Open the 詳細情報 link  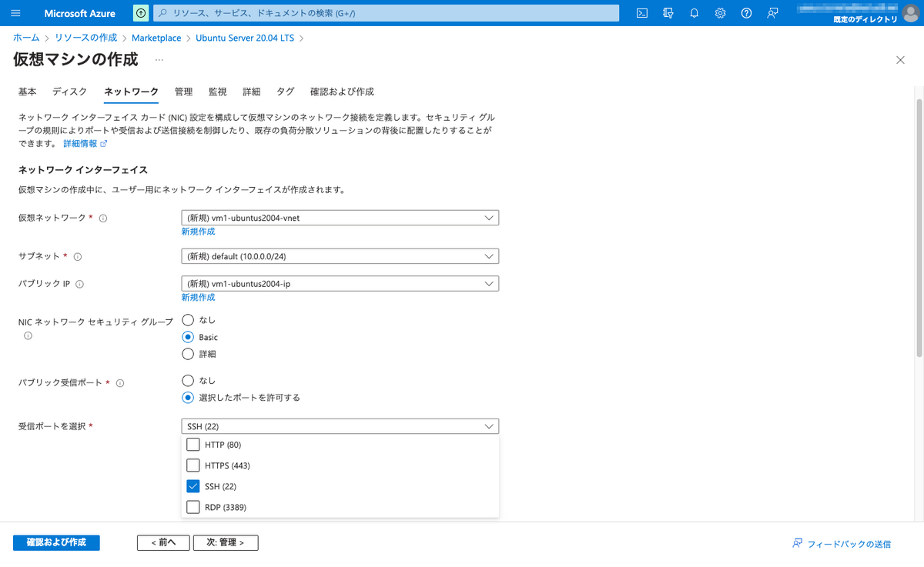tap(85, 144)
